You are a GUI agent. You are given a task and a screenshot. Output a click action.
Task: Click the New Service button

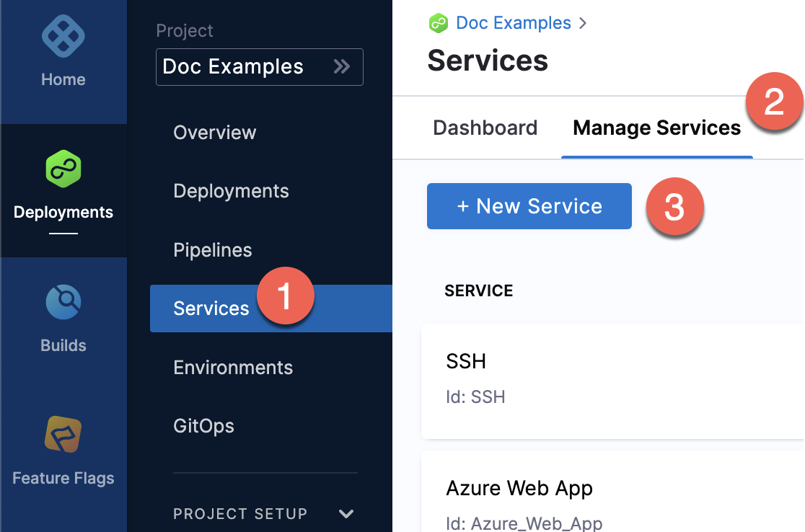529,206
